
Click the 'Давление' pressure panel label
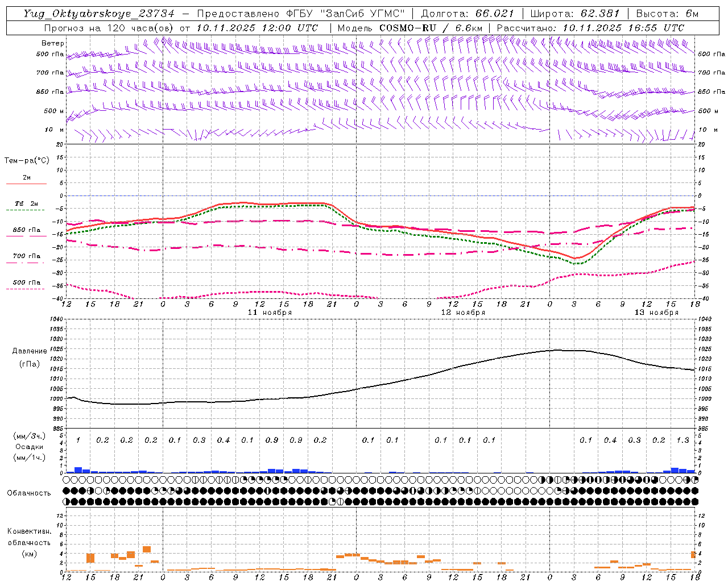(30, 351)
